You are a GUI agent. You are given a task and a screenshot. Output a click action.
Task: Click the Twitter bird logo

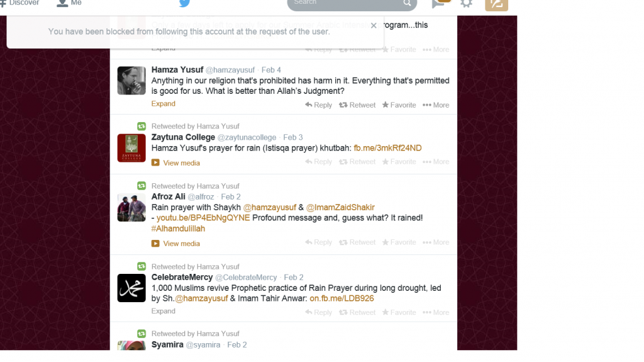184,3
